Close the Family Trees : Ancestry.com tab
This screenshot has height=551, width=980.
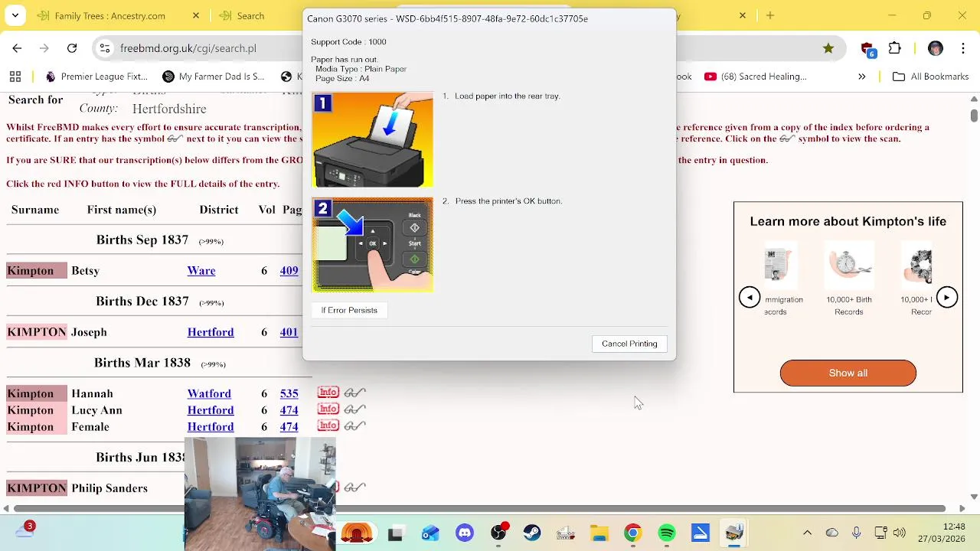[x=195, y=15]
